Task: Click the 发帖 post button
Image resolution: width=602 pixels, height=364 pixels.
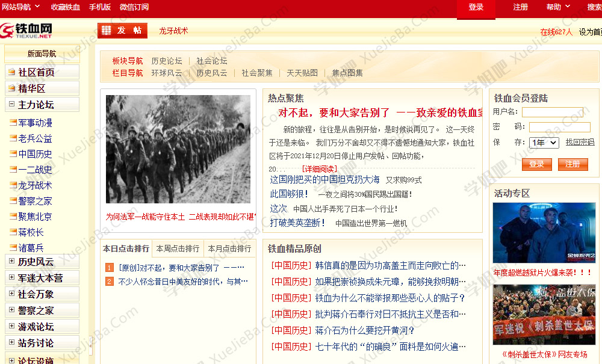Action: point(122,31)
